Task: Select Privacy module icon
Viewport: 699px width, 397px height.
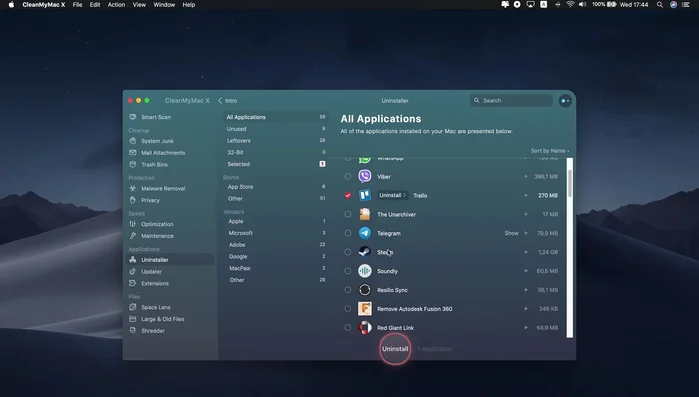Action: (x=133, y=200)
